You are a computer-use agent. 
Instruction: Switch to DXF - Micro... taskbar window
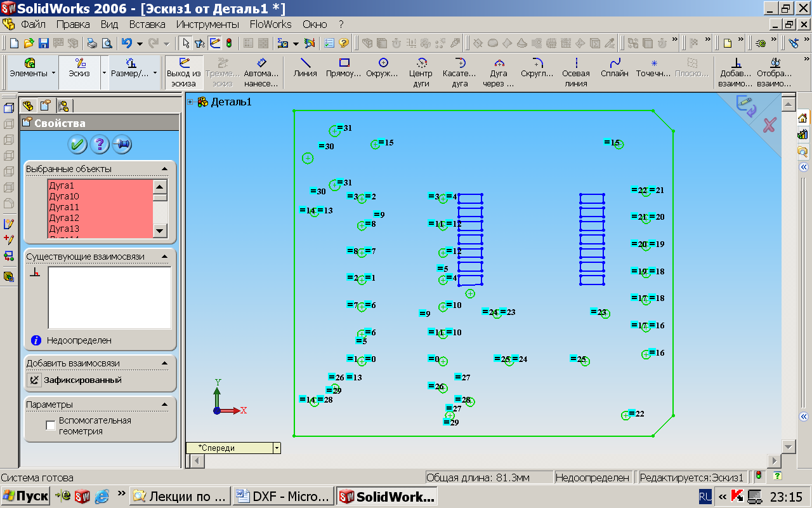(x=283, y=496)
